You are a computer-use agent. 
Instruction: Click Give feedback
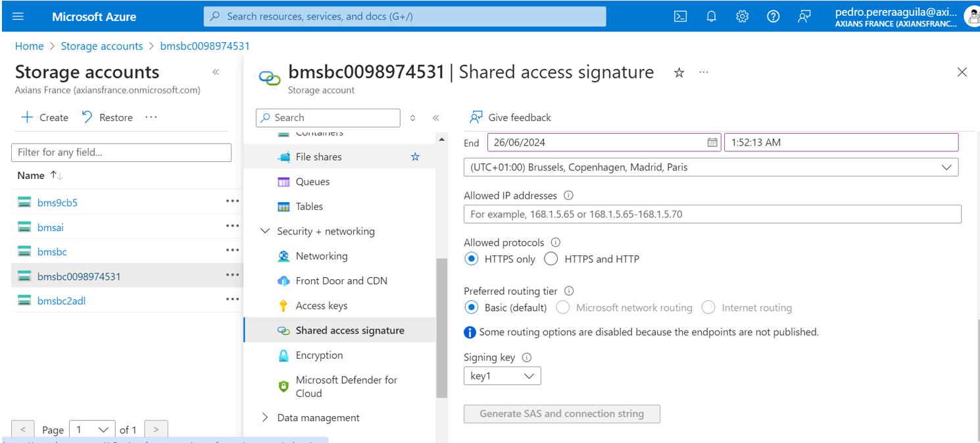point(510,117)
